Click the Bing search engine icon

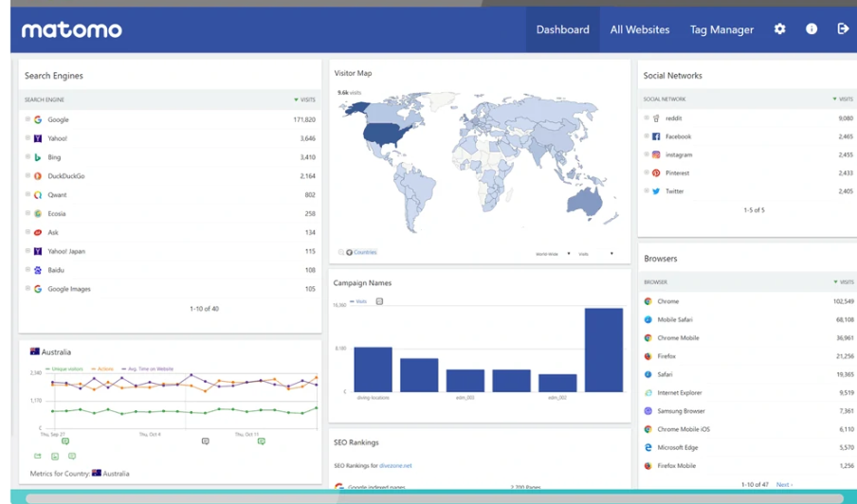38,157
